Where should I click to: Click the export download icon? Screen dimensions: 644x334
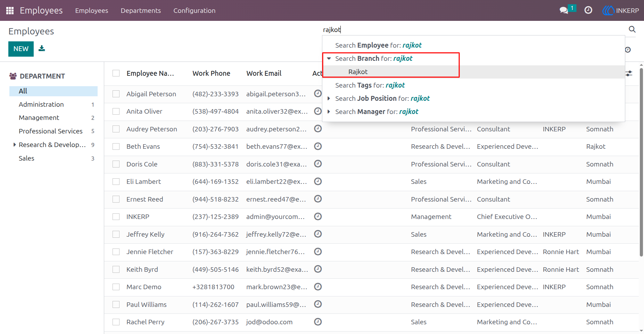pos(42,48)
